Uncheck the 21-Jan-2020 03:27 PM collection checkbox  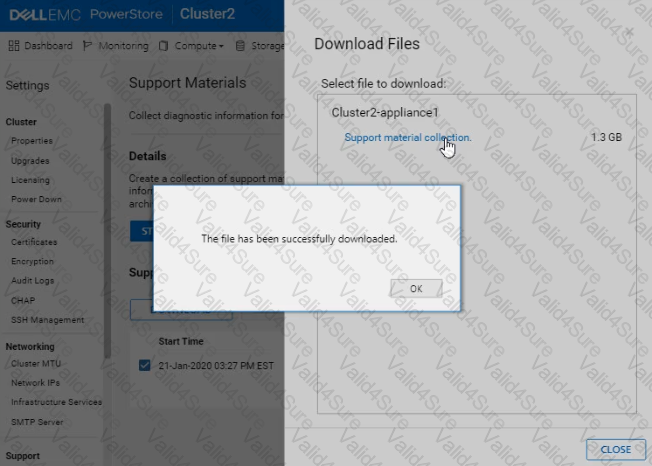[145, 365]
